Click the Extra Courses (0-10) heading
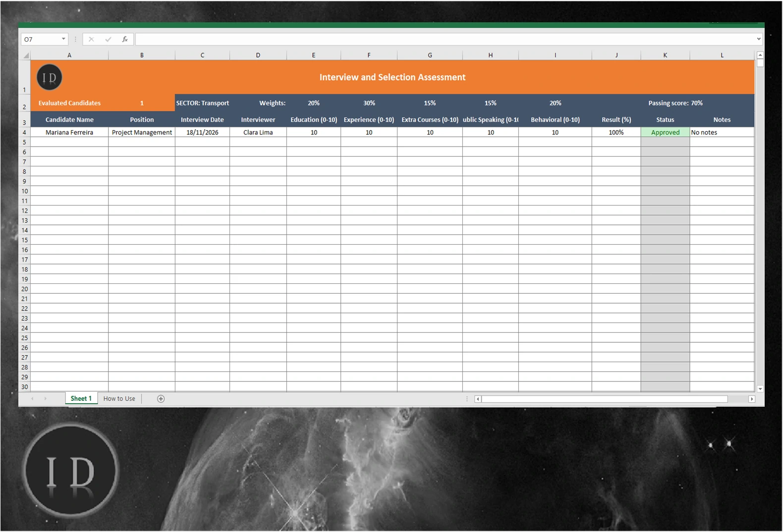This screenshot has height=532, width=783. [x=430, y=119]
